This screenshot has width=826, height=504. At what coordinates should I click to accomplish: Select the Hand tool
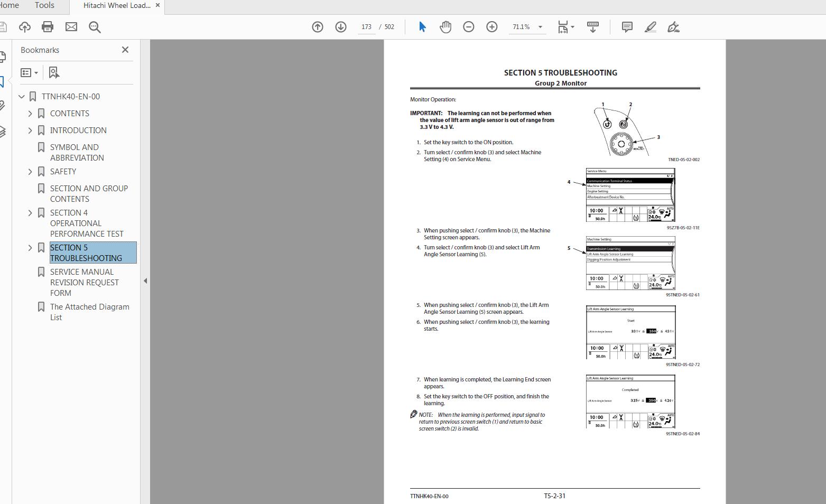[446, 26]
